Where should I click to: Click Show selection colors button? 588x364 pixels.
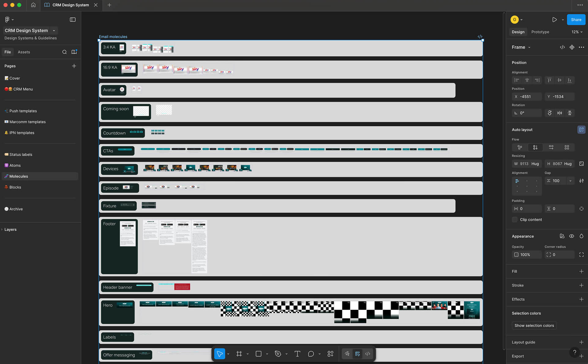[534, 325]
